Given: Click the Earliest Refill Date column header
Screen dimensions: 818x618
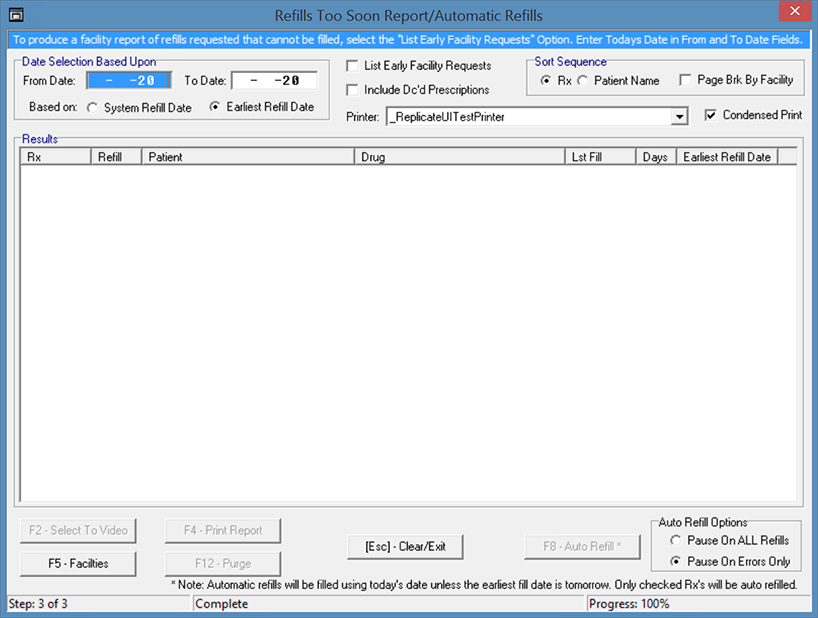Looking at the screenshot, I should [727, 157].
